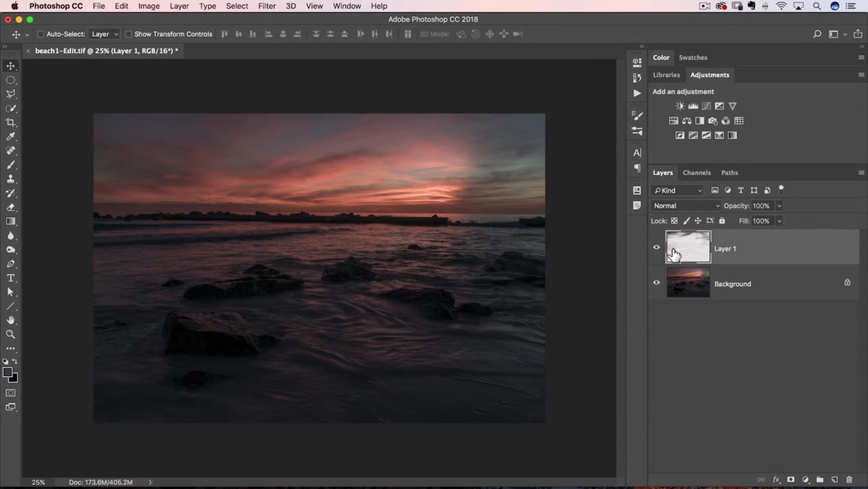Select the Elliptical Marquee tool

[x=11, y=80]
